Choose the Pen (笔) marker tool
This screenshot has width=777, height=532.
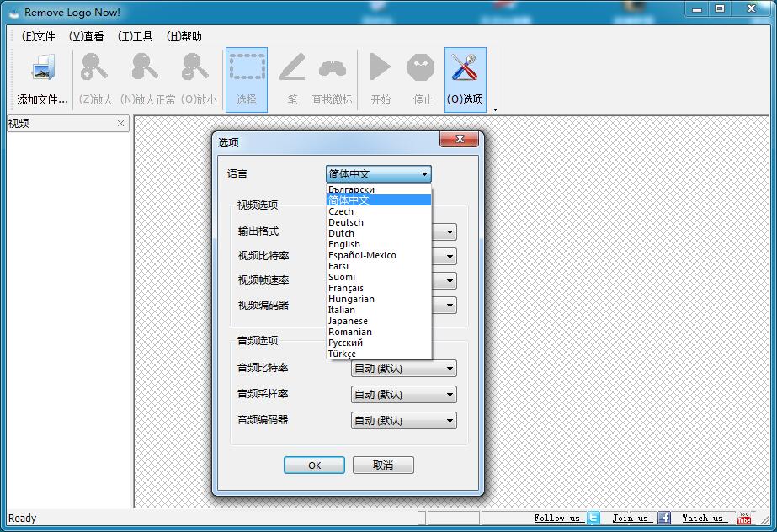[x=292, y=67]
